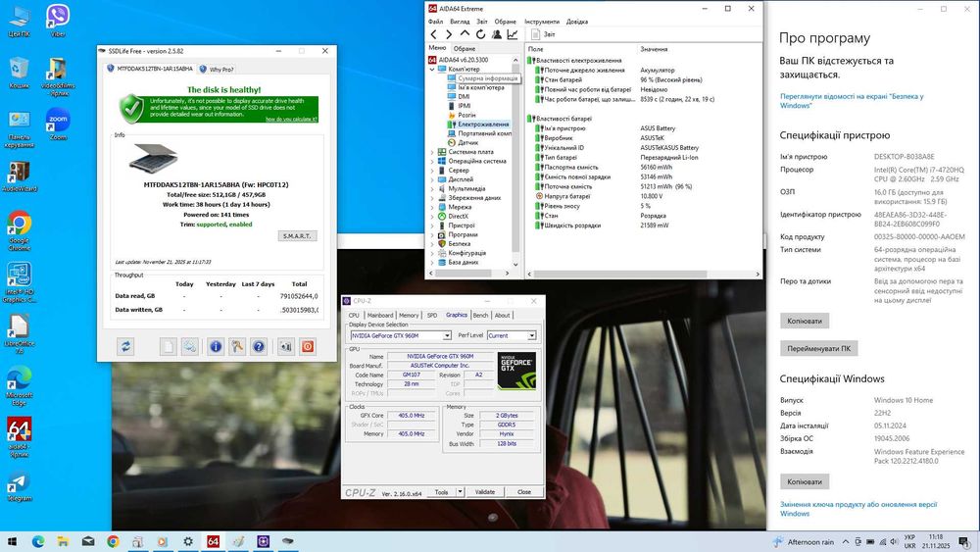Switch to the Mainboard tab in CPU-Z
The width and height of the screenshot is (980, 552).
point(380,315)
